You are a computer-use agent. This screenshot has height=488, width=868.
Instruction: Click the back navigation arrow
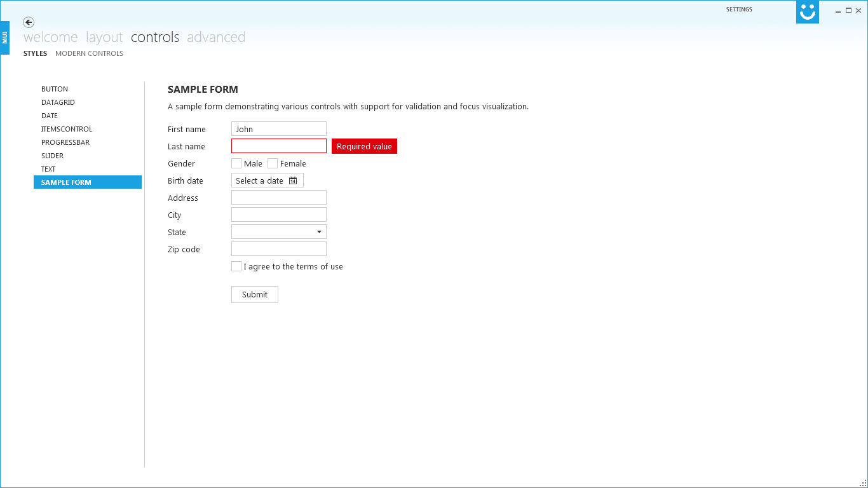pos(29,22)
